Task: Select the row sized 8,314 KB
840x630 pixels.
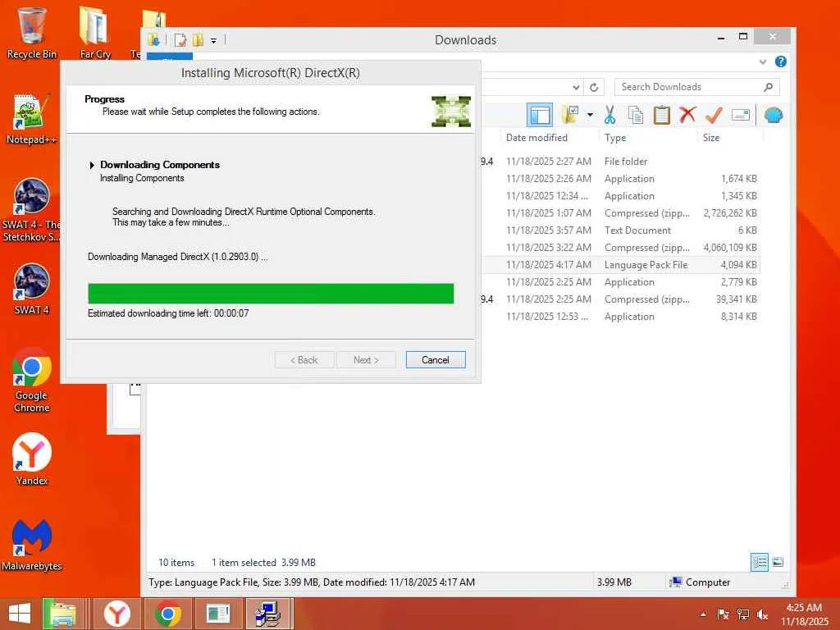Action: 620,317
